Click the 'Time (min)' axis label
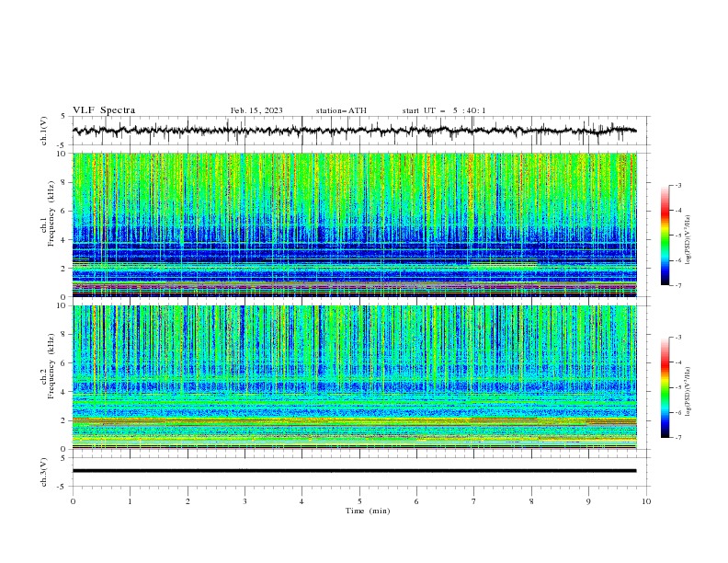Viewport: 728px width, 563px height. click(x=368, y=511)
